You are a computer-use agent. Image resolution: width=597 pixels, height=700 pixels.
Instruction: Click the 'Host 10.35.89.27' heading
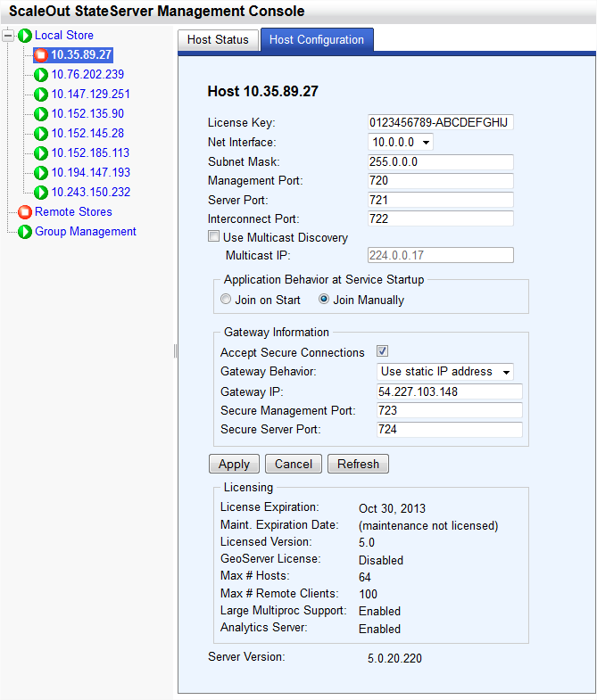[x=262, y=92]
